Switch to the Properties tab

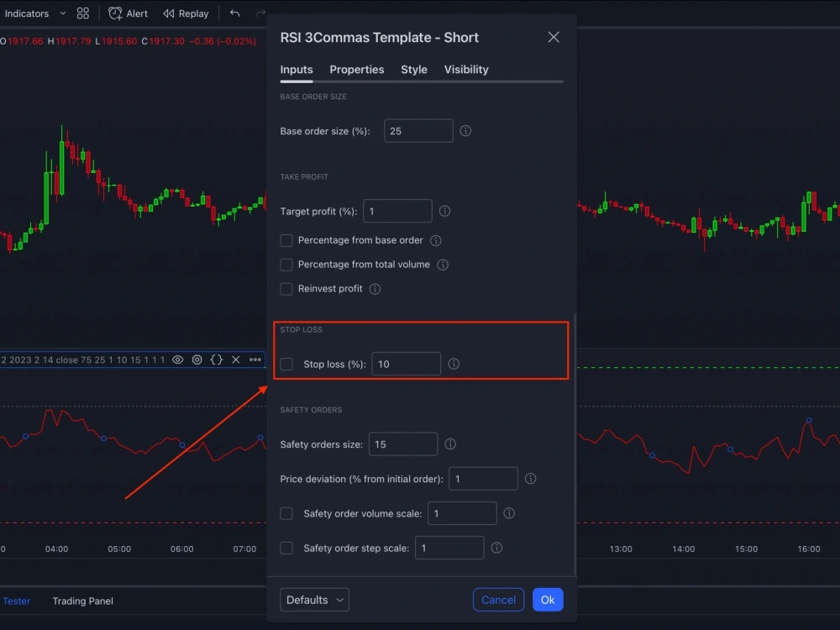point(357,70)
